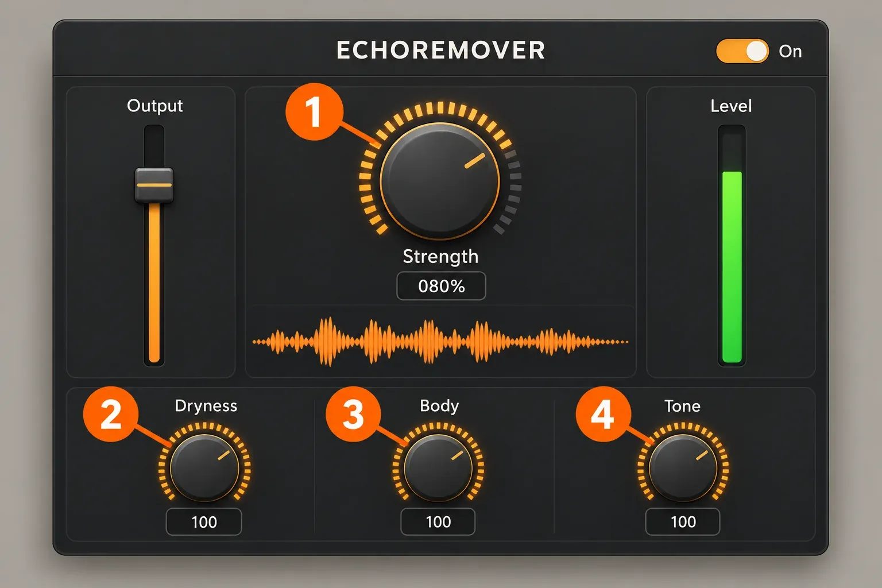Click the Dryness label
This screenshot has height=588, width=882.
[206, 406]
